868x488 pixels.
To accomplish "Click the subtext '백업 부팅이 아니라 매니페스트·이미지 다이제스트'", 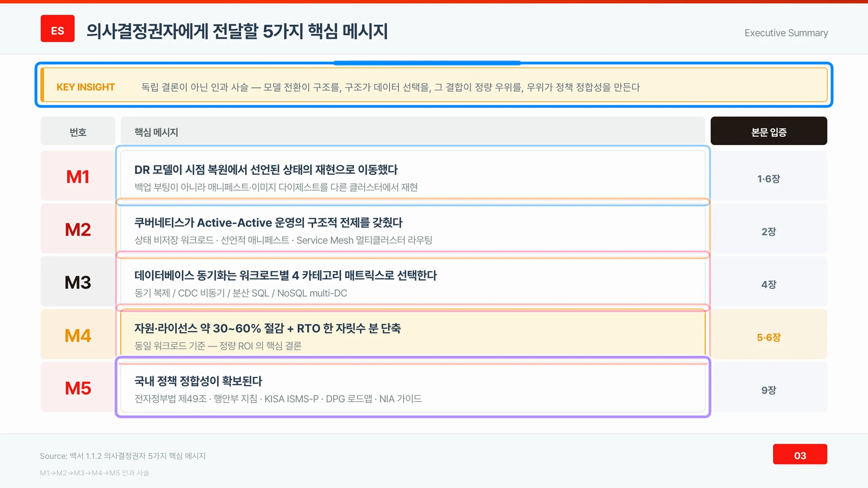I will coord(276,187).
